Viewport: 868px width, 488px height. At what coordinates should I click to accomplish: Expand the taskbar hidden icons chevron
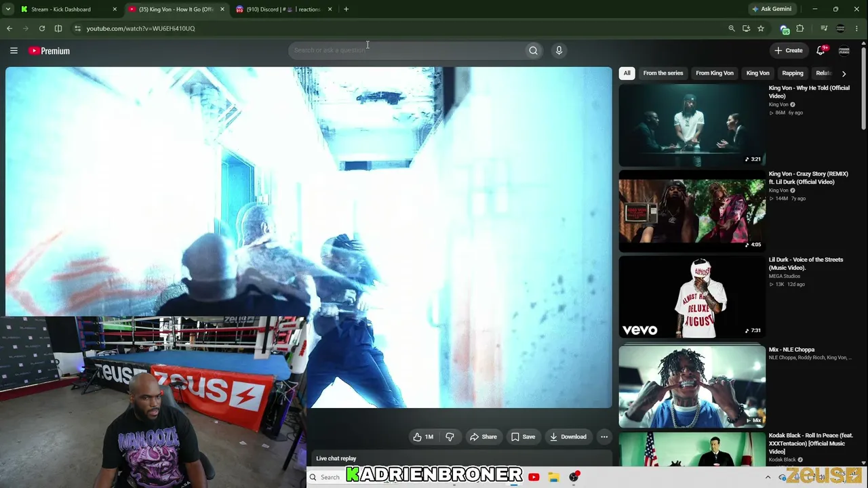click(768, 477)
